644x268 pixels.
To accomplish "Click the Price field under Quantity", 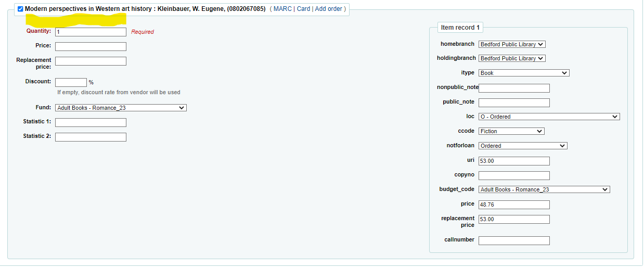I will point(91,46).
